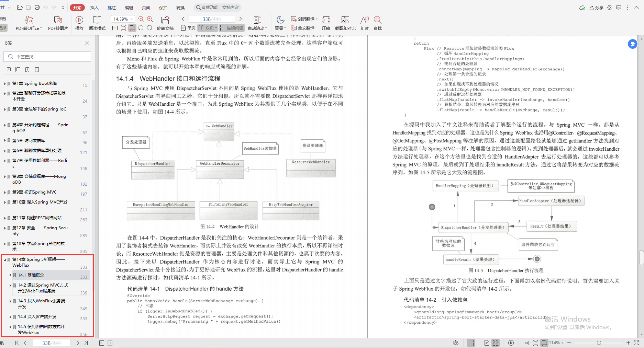Click the 朗读 read aloud icon
Screen dimensions: 644x348
365,23
